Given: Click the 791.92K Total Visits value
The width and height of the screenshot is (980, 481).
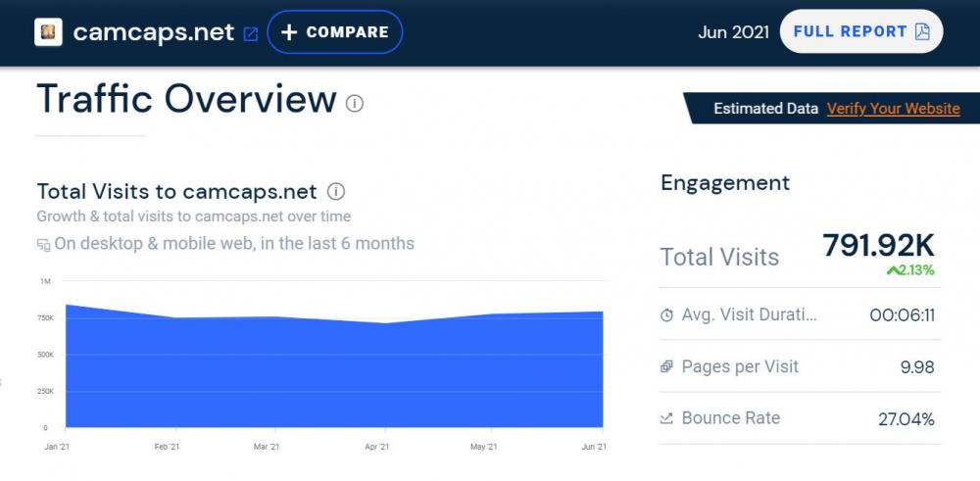Looking at the screenshot, I should pos(878,246).
